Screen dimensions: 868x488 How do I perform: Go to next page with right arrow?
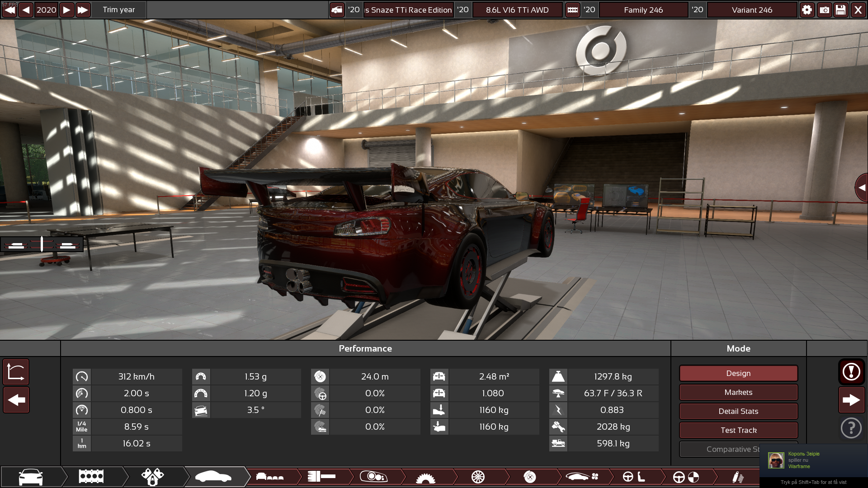coord(851,400)
